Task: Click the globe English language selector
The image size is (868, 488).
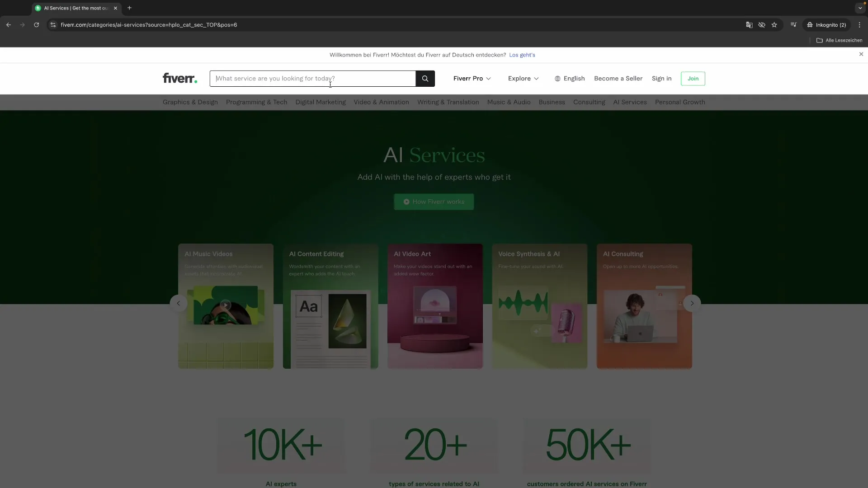Action: [x=570, y=79]
